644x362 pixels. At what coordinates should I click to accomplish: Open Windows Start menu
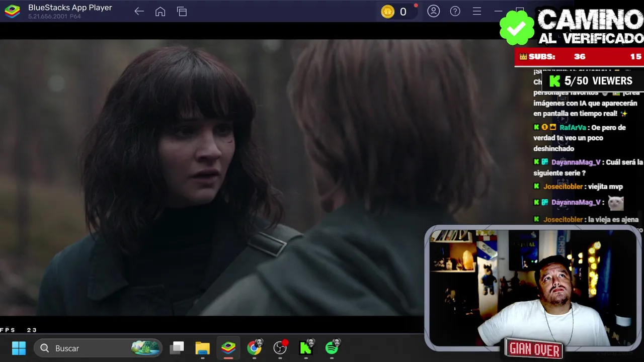click(x=19, y=348)
